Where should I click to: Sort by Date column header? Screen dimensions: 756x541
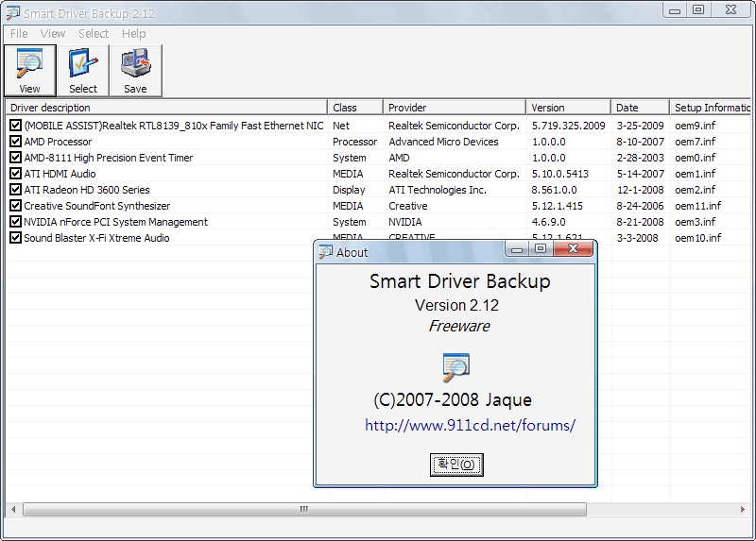tap(641, 108)
